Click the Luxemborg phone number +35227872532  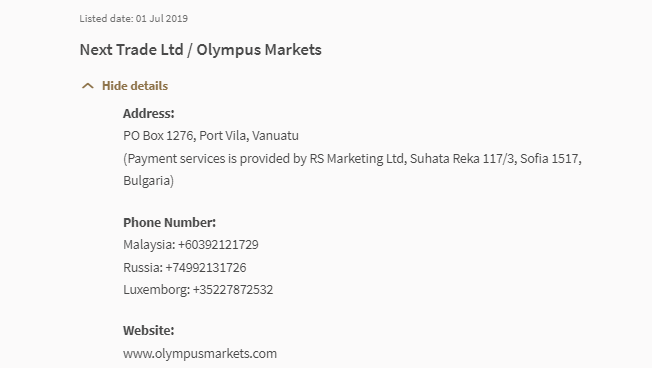(x=233, y=289)
